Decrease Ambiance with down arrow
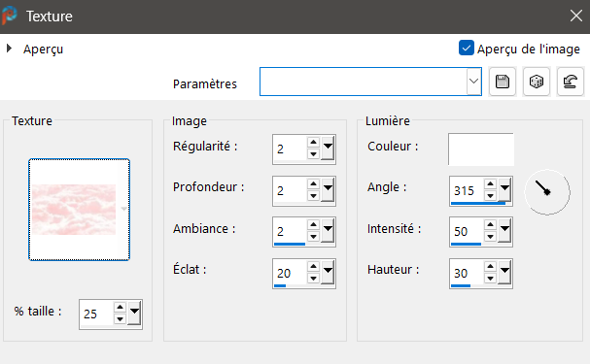 click(x=313, y=237)
